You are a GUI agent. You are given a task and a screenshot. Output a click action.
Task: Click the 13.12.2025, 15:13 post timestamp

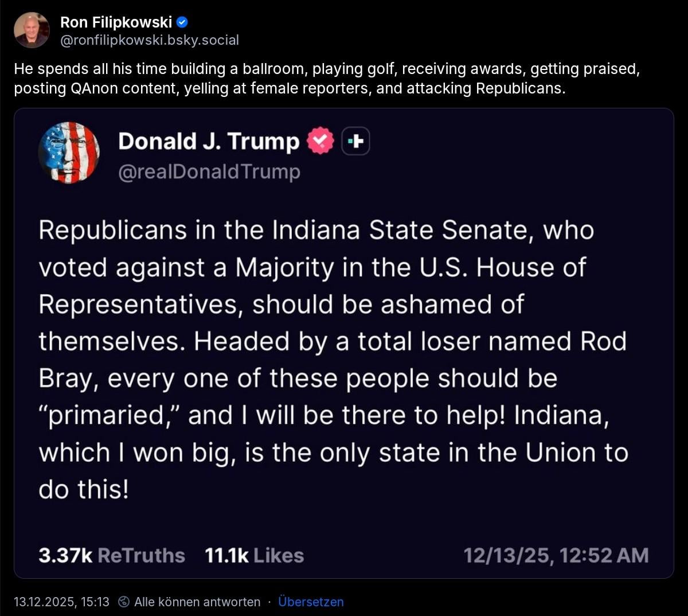pos(61,602)
